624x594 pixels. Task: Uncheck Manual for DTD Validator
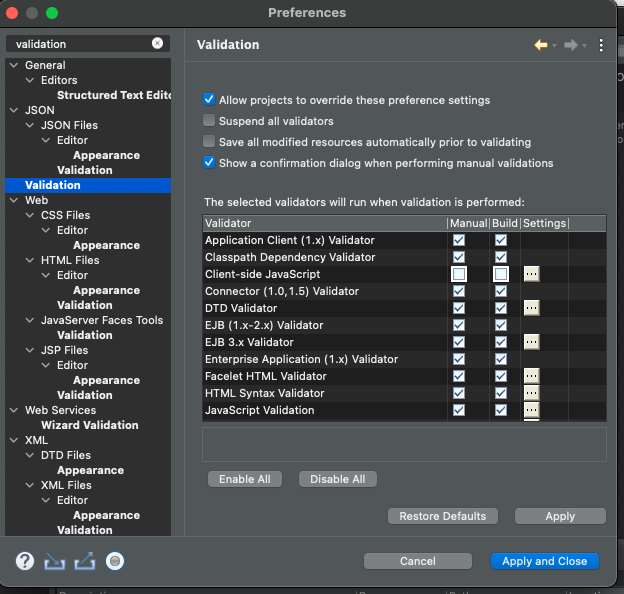[x=459, y=308]
